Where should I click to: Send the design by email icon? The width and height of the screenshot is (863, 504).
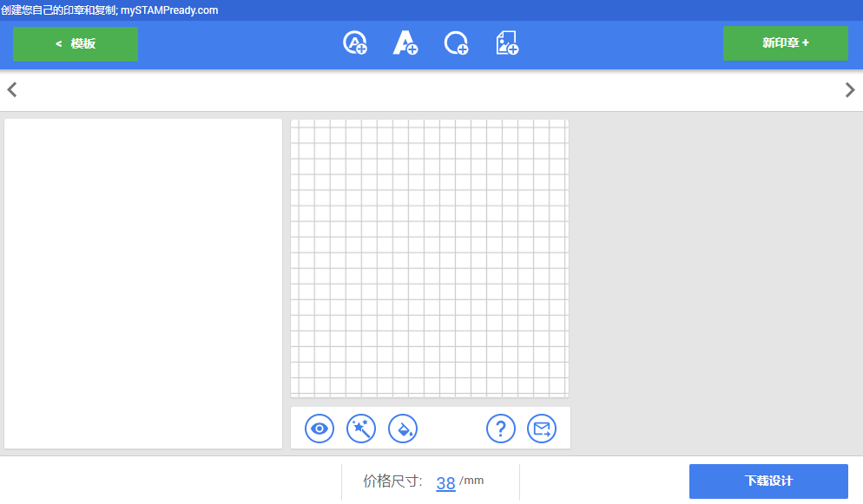pos(542,429)
